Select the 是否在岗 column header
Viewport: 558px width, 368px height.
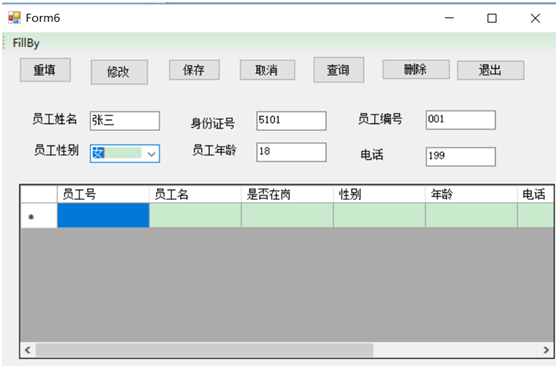point(287,194)
